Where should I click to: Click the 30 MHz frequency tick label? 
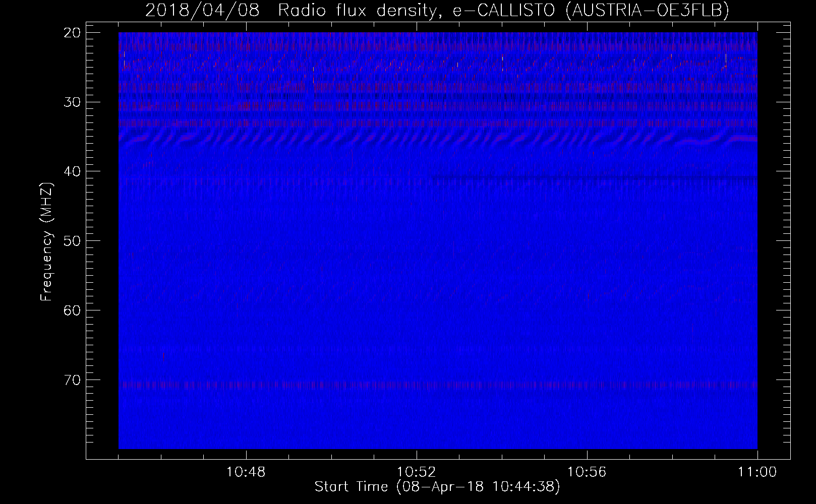point(72,102)
